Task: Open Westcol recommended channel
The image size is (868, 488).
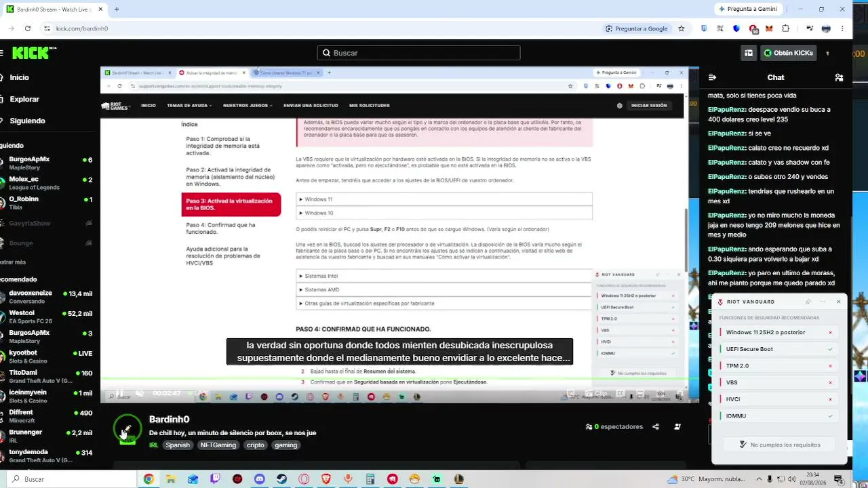Action: 47,317
